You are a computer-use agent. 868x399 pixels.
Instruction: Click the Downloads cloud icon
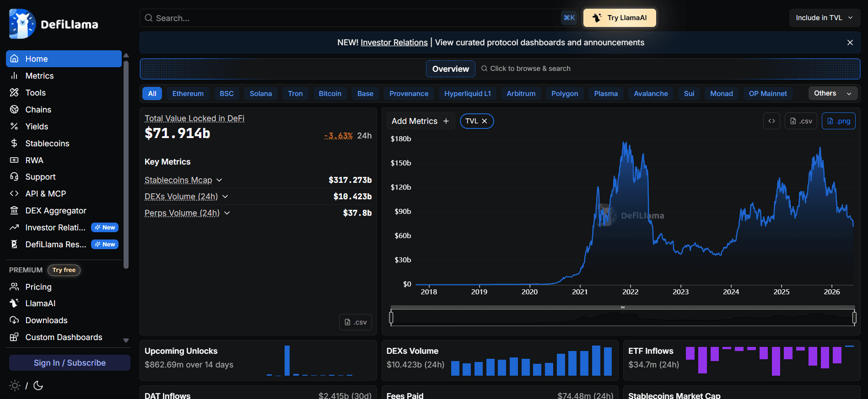14,320
